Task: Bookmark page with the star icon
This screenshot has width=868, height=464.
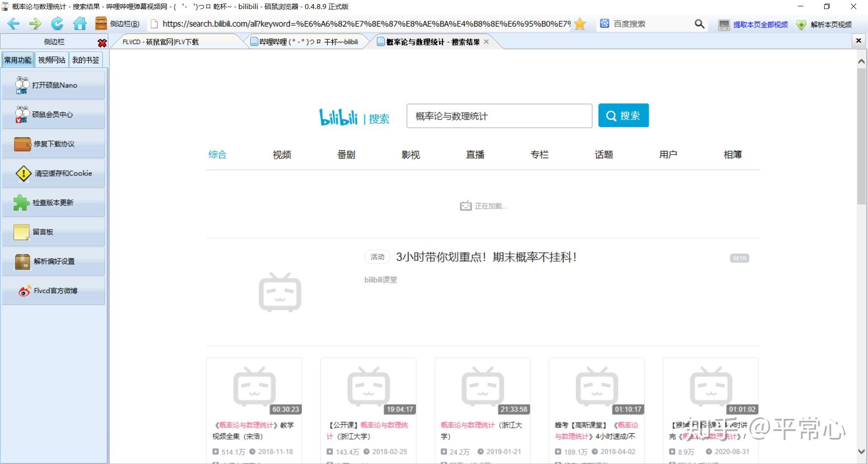Action: (580, 23)
